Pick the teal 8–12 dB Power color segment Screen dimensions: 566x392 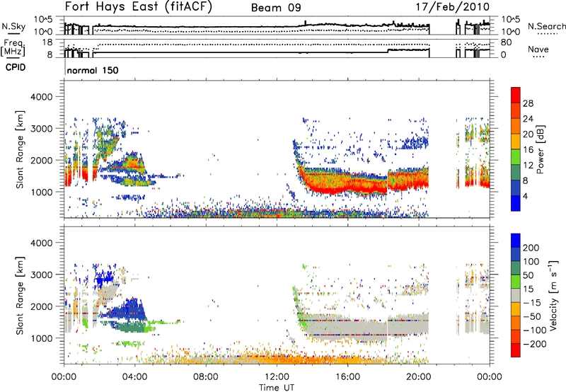point(516,173)
